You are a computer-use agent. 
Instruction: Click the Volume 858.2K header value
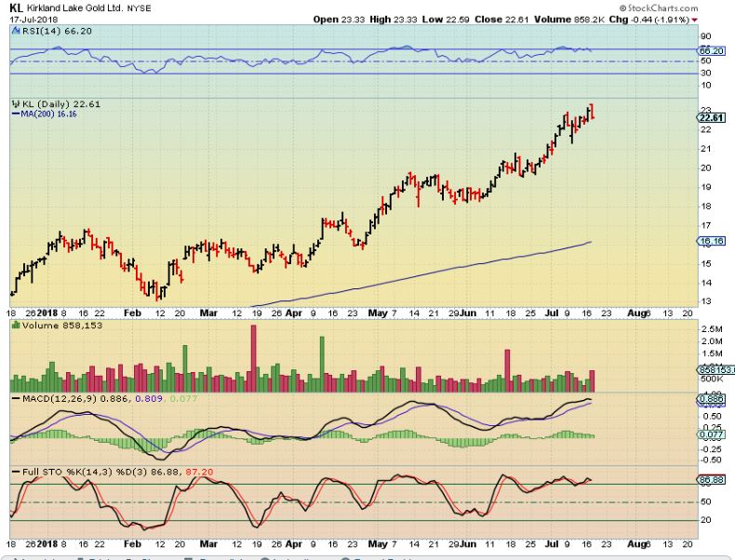[569, 20]
